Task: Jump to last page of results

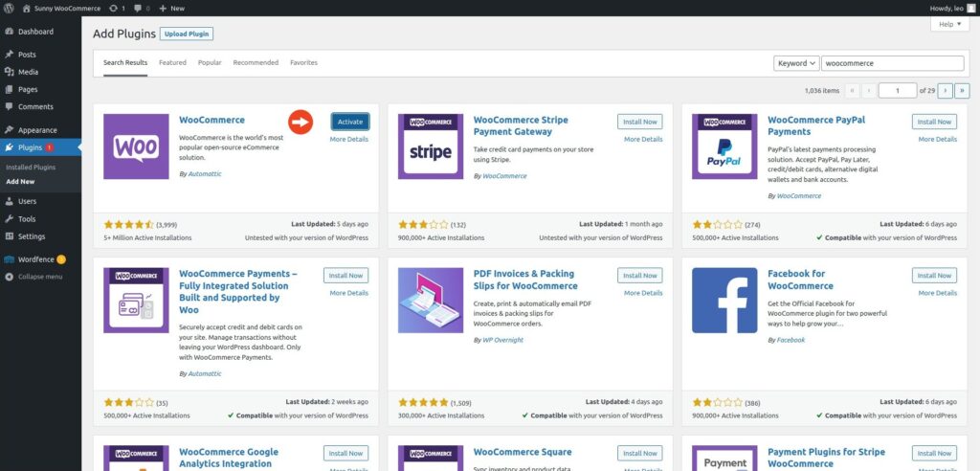Action: 963,91
